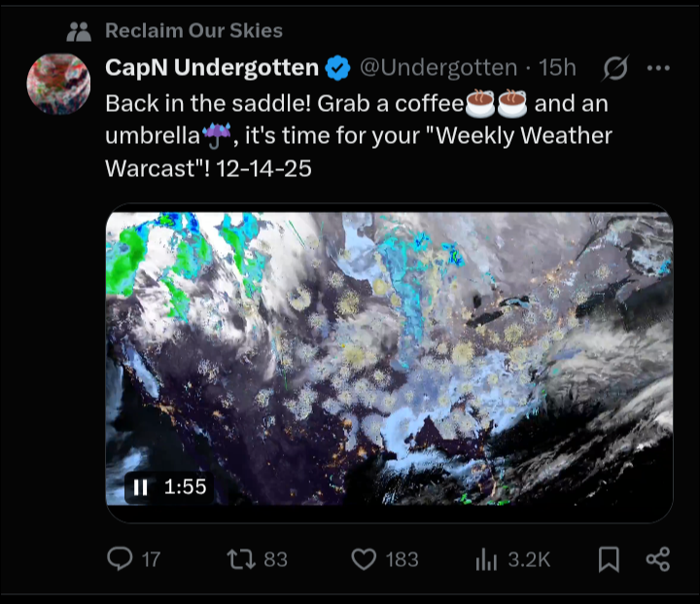Viewport: 700px width, 604px height.
Task: Open the Reclaim Our Skies community
Action: click(x=193, y=30)
